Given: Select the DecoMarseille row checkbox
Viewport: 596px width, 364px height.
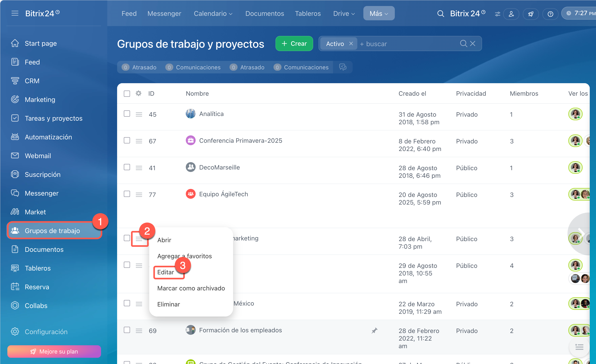Looking at the screenshot, I should (x=127, y=167).
